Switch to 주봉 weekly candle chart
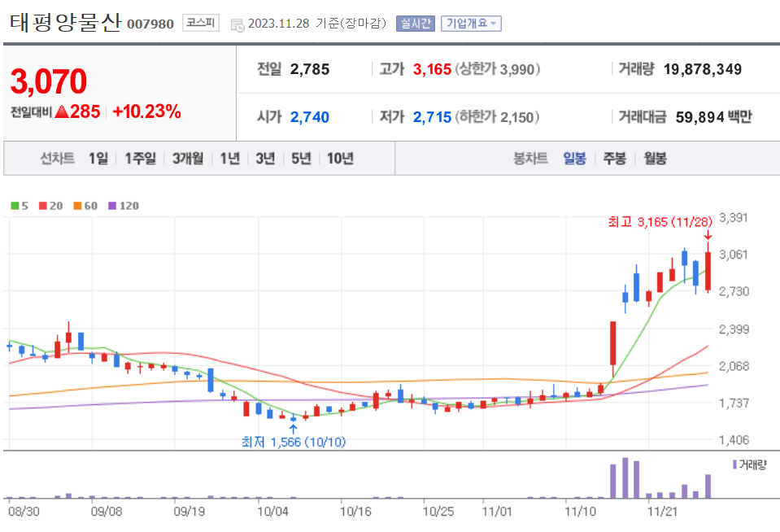The width and height of the screenshot is (780, 532). point(614,159)
